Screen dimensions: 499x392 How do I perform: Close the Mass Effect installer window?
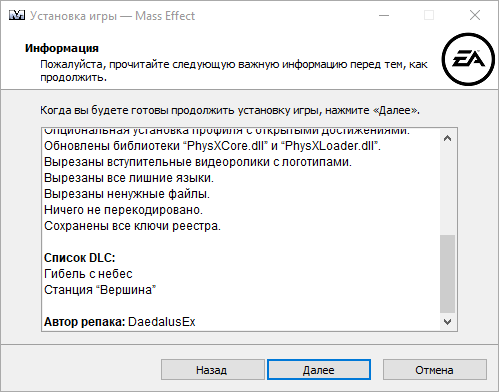pos(475,16)
